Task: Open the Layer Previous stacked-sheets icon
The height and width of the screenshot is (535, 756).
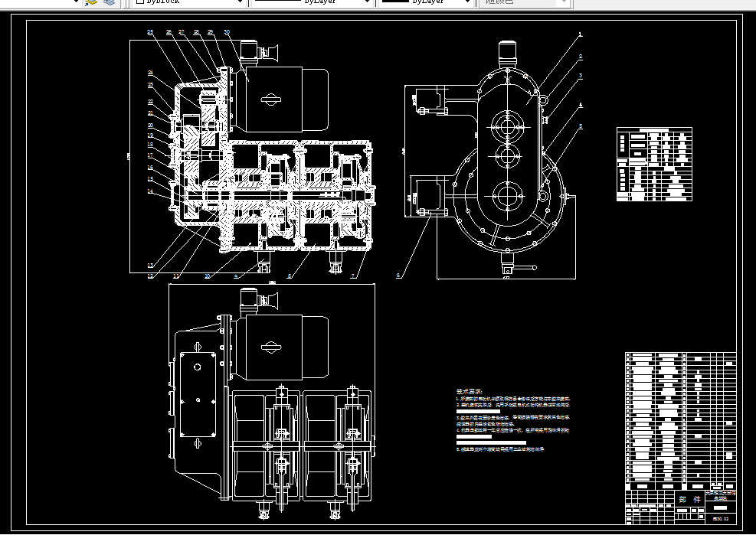Action: [x=110, y=2]
